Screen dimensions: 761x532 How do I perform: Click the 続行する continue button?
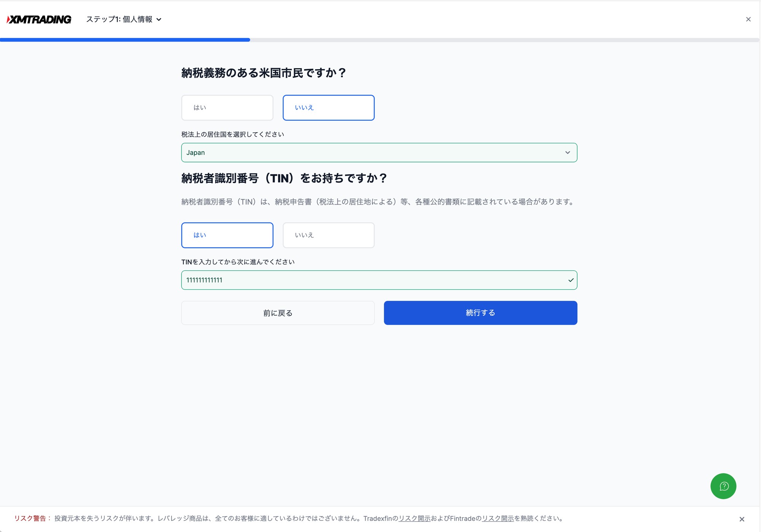click(480, 313)
